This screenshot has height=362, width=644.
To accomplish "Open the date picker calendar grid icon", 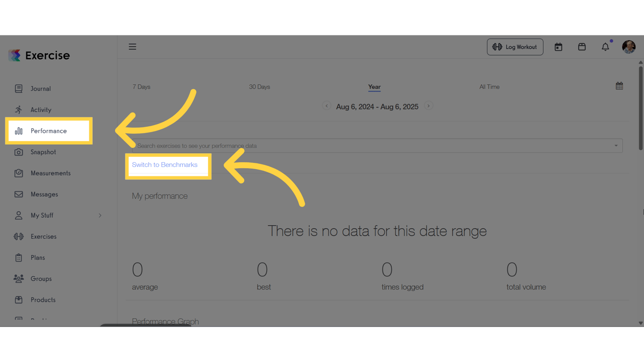I will click(x=619, y=86).
